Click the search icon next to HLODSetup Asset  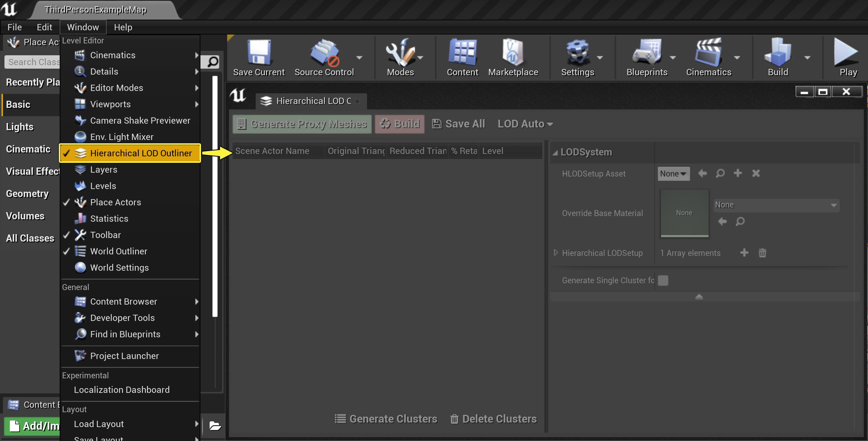click(720, 173)
